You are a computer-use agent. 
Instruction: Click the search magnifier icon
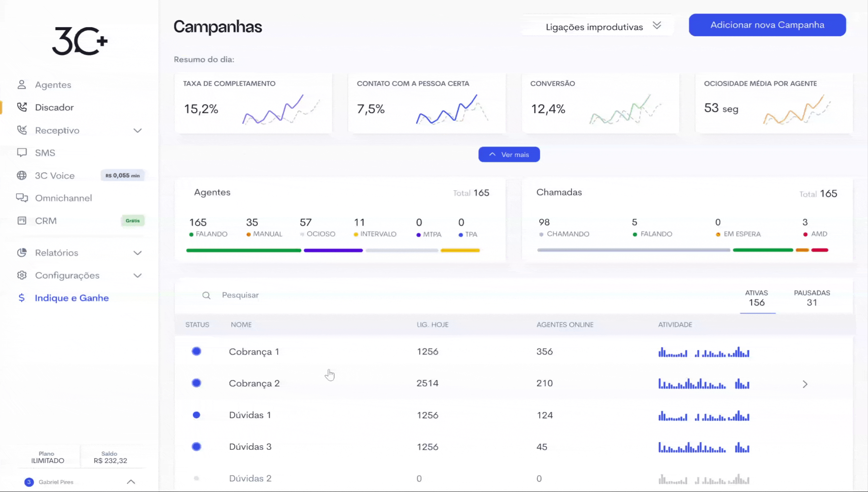pos(206,296)
